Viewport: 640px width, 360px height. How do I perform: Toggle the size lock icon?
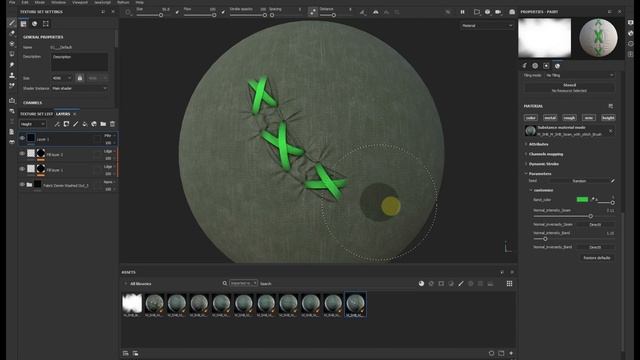tap(80, 78)
